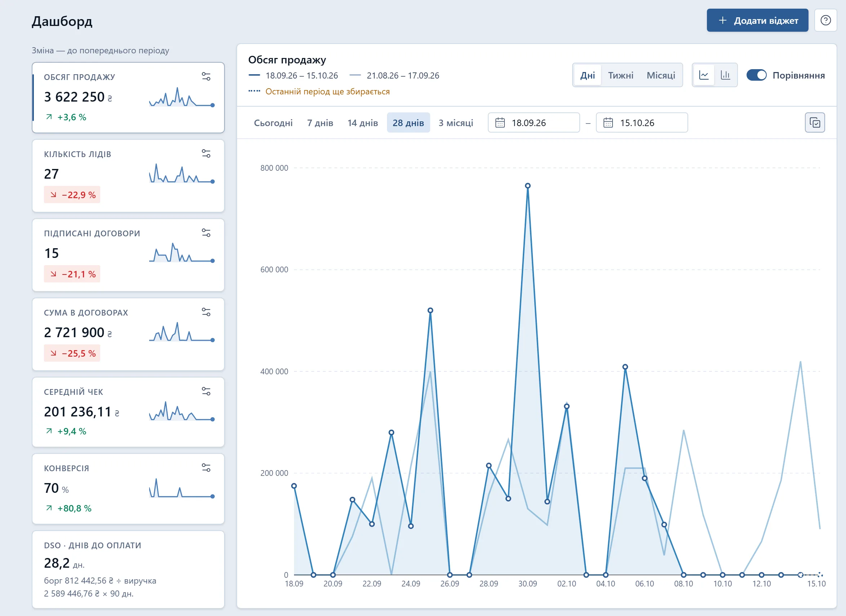Select Сума в договорах value 2 721 900
Screen dimensions: 846x616
click(x=77, y=332)
